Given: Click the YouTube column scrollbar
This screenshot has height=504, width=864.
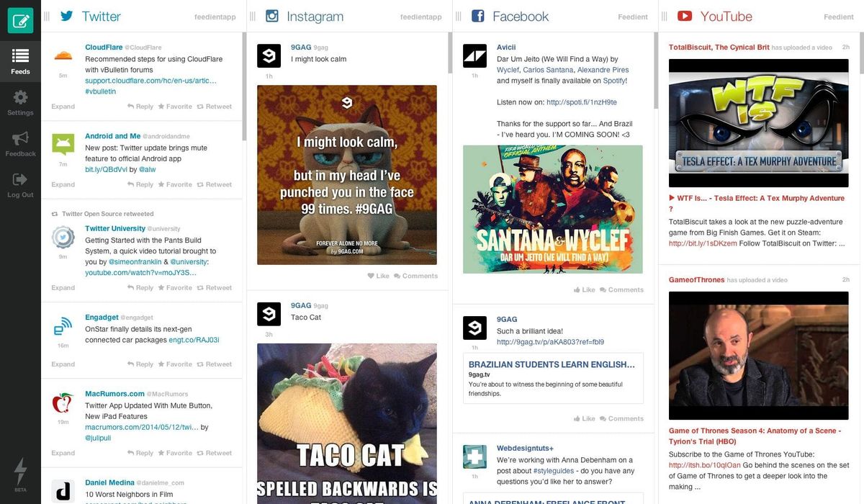Looking at the screenshot, I should 861,53.
